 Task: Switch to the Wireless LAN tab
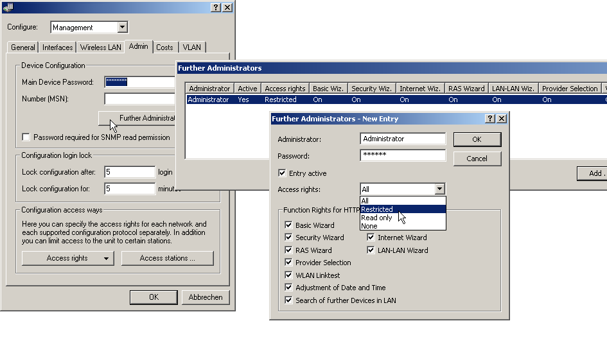click(101, 48)
